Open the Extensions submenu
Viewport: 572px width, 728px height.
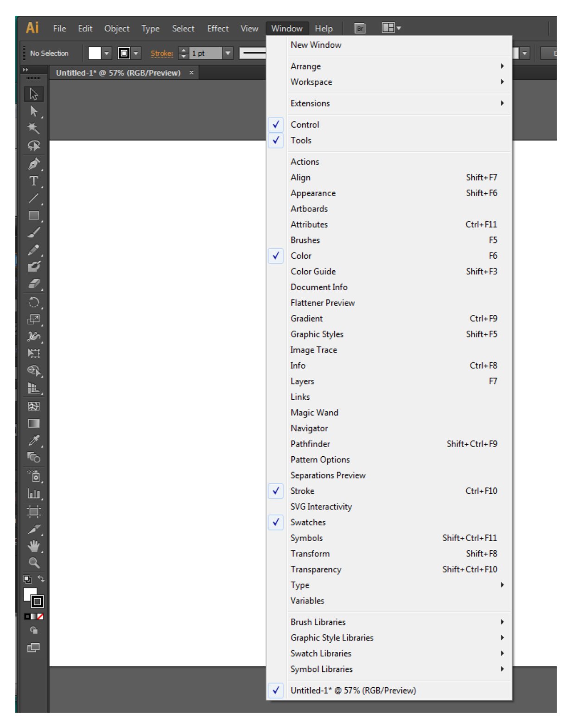pyautogui.click(x=389, y=103)
